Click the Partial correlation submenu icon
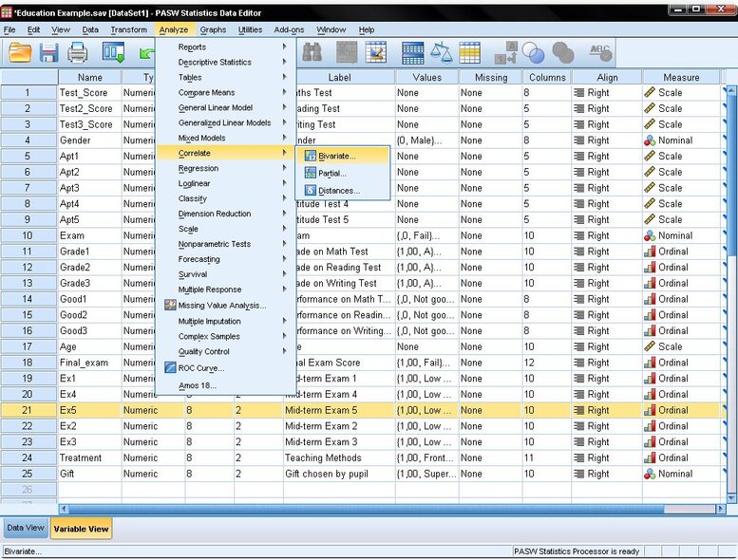Viewport: 738px width, 560px height. point(311,173)
